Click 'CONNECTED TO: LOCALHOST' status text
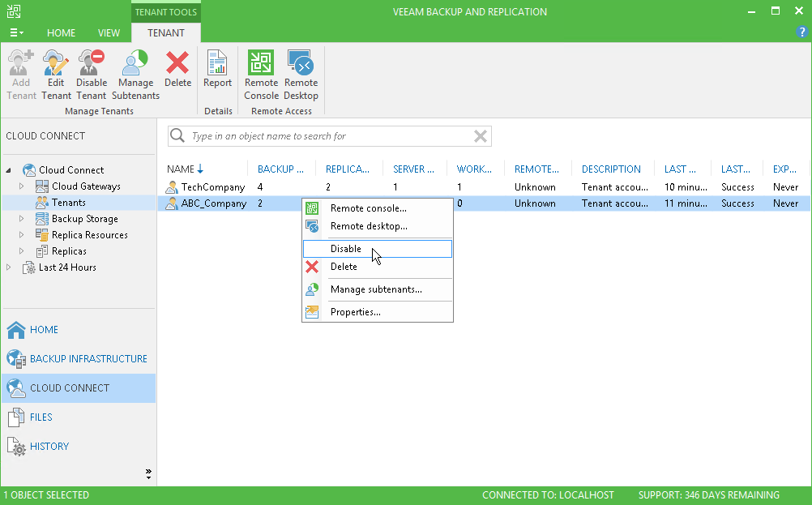This screenshot has height=505, width=812. [548, 495]
